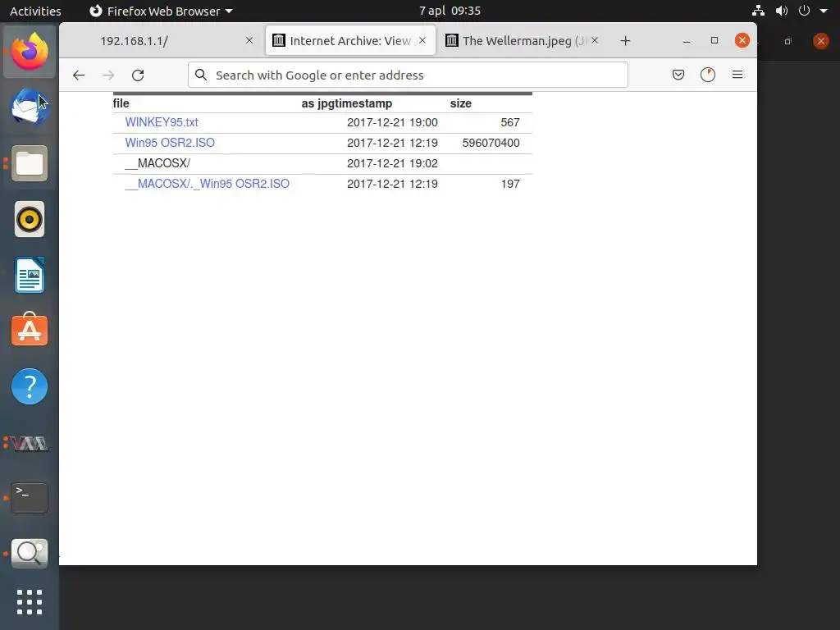Go back to the previous page
Screen dimensions: 840x630
[x=79, y=75]
